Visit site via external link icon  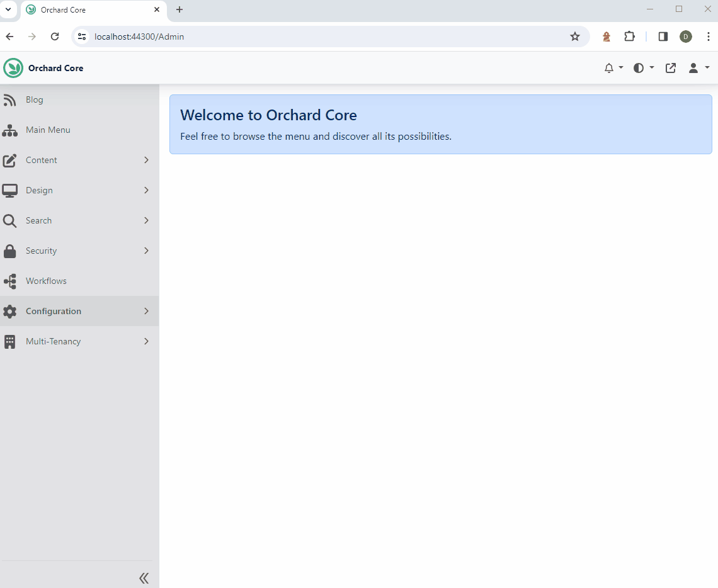670,68
